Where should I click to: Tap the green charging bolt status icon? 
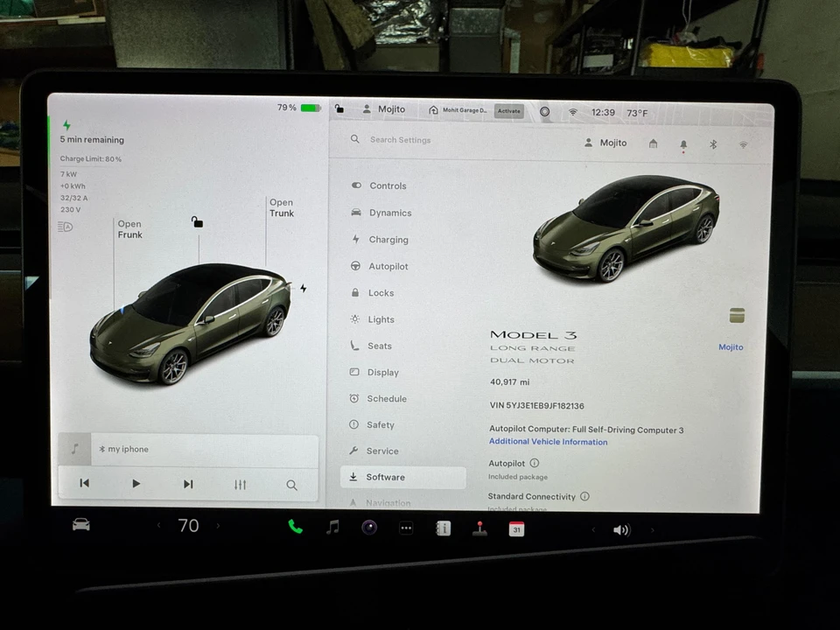pos(66,125)
